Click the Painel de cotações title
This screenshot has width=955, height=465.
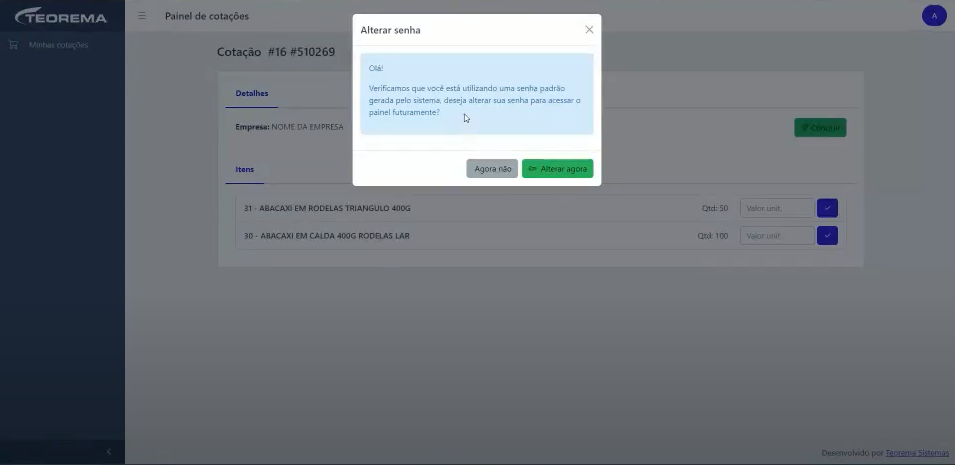206,16
